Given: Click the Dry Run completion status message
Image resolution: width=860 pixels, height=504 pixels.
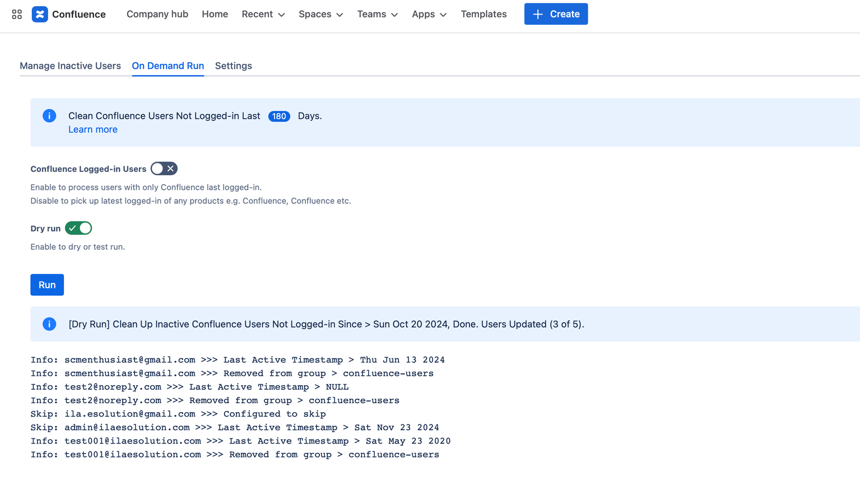Looking at the screenshot, I should coord(326,324).
